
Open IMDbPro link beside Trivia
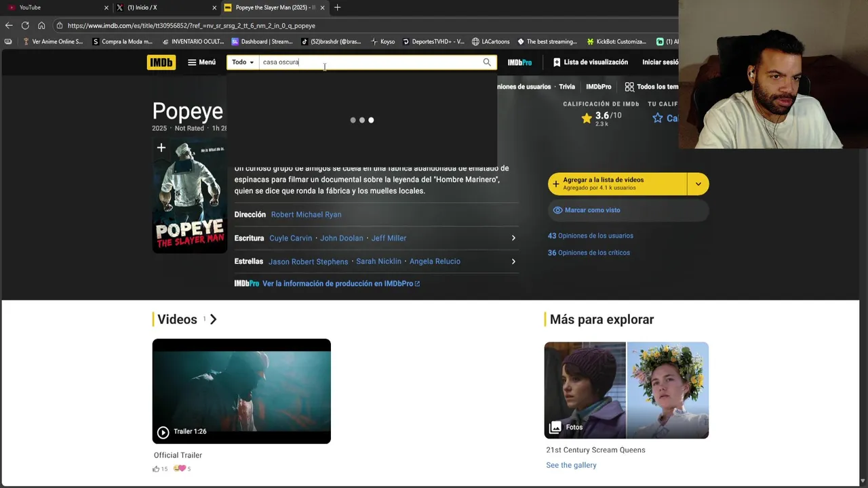599,87
